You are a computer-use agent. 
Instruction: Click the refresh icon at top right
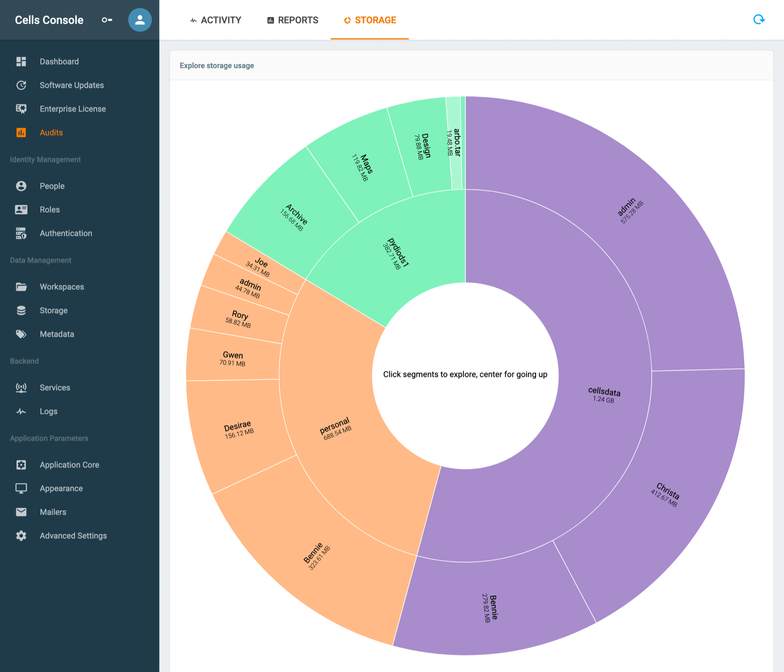(x=759, y=20)
